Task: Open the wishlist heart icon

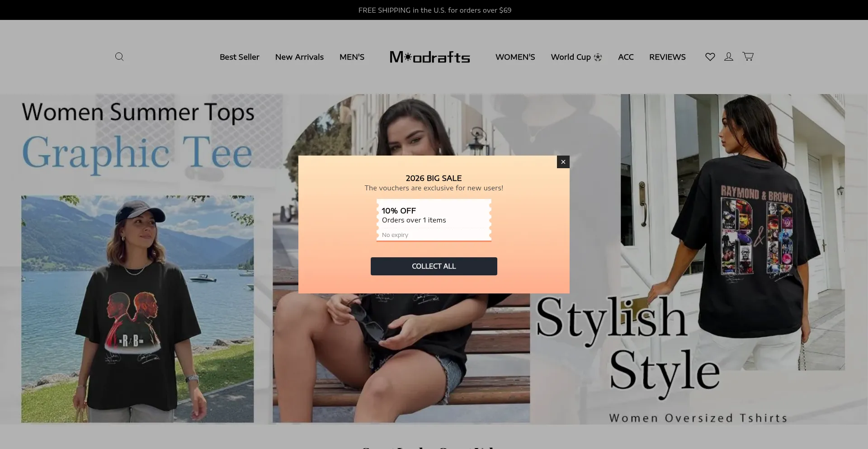Action: 710,57
